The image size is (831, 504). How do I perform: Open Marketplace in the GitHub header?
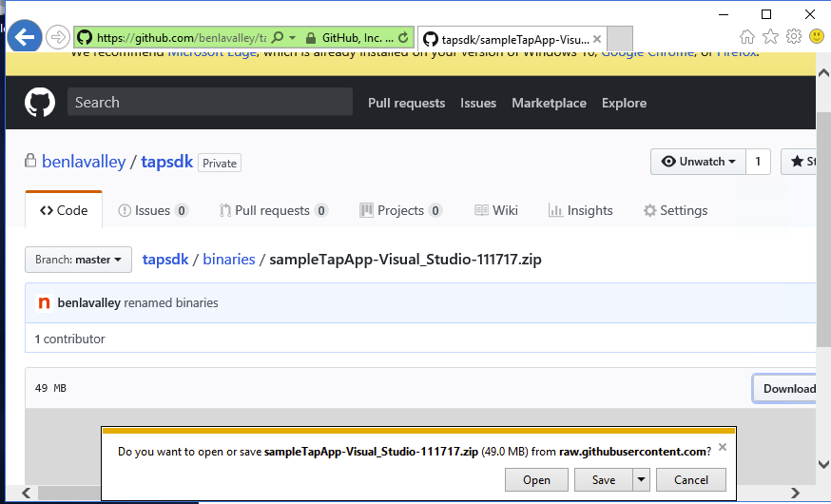(549, 103)
